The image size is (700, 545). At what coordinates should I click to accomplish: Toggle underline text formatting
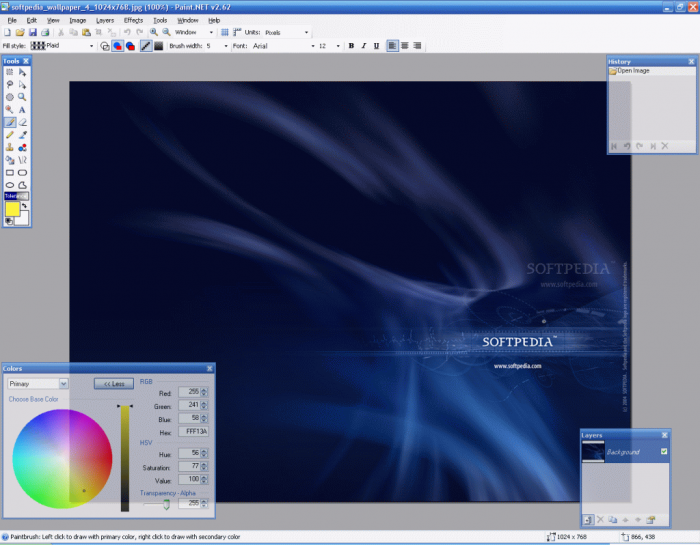(376, 45)
